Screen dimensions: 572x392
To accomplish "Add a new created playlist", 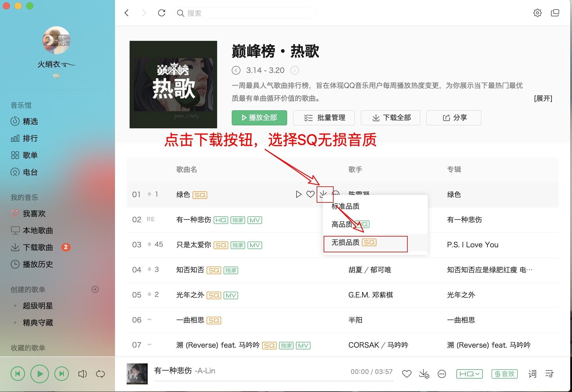I will [x=95, y=289].
